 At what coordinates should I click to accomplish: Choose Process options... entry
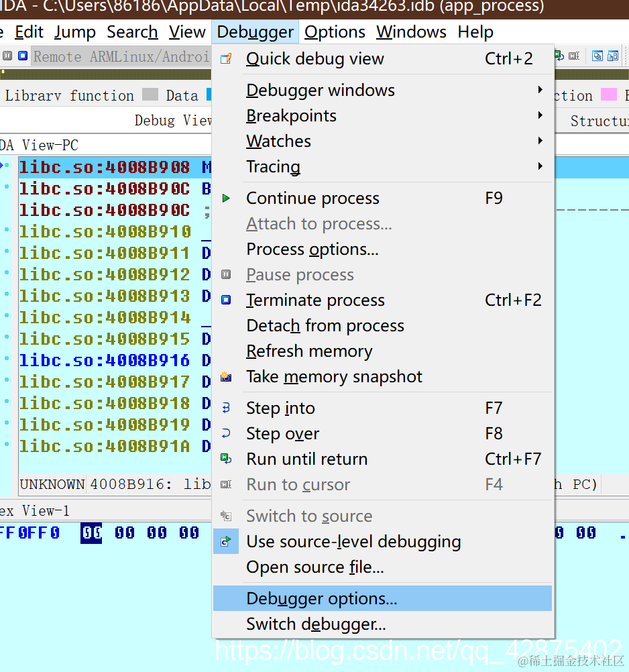pos(382,249)
